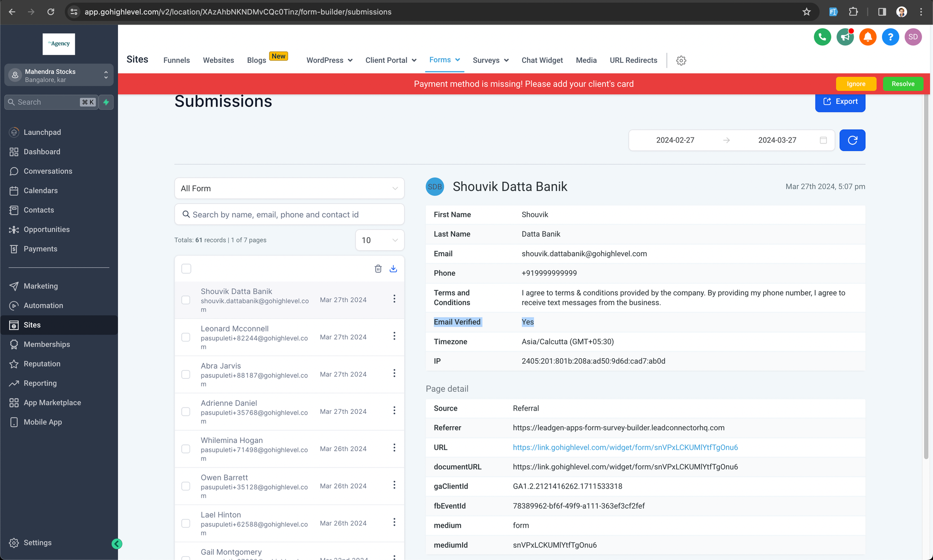Click the page vertical scrollbar

(x=926, y=278)
